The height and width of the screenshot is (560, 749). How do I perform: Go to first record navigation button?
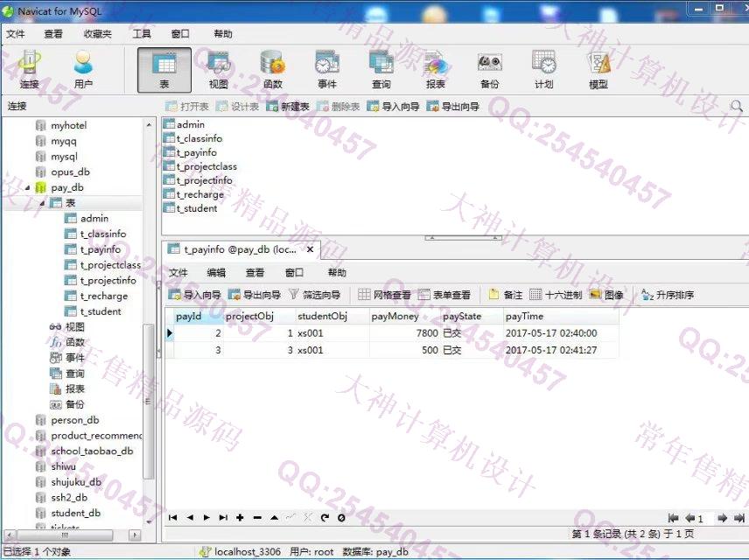173,517
